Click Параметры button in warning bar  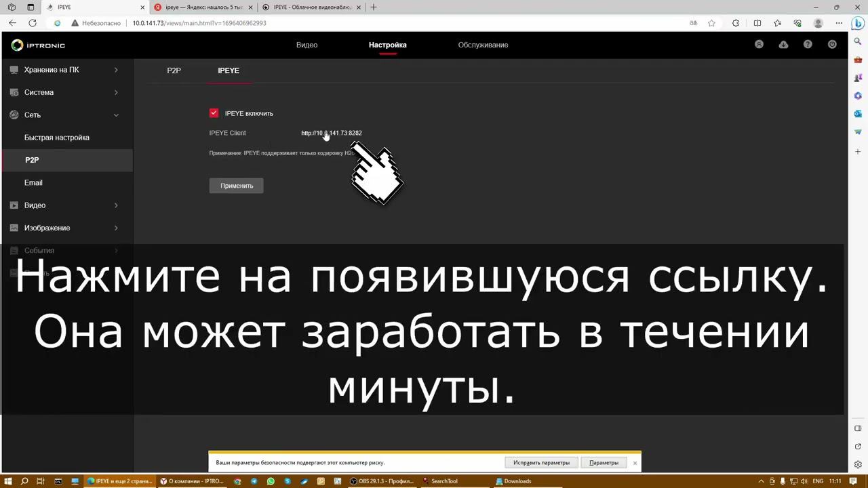[x=604, y=463]
